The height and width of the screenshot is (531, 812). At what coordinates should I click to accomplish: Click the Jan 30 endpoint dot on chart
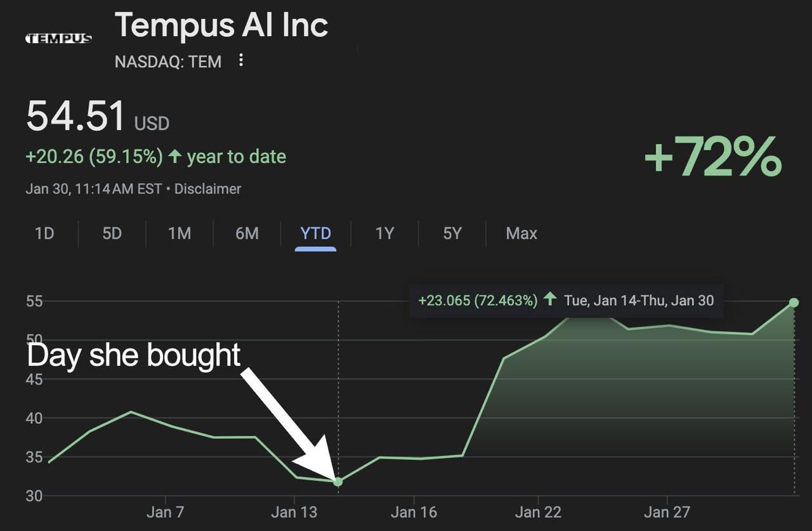(794, 303)
